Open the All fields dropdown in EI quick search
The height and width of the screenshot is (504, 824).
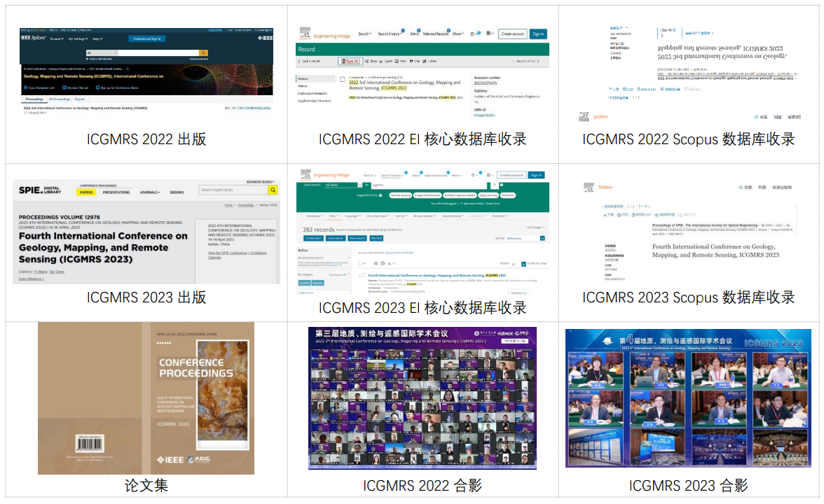343,185
